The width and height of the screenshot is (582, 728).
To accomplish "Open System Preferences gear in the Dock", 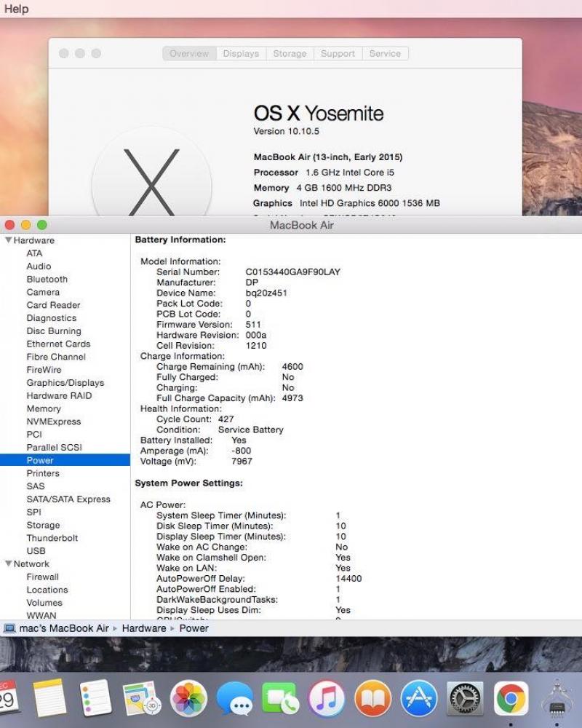I will [x=465, y=698].
